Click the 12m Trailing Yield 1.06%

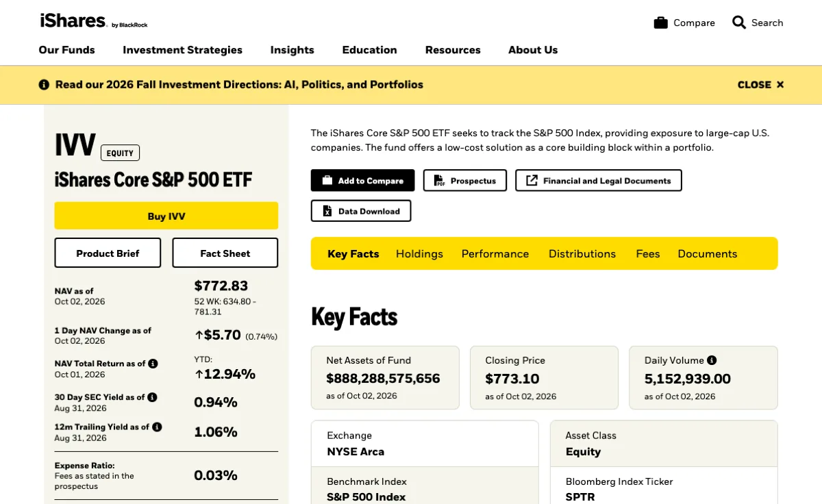[x=216, y=432]
